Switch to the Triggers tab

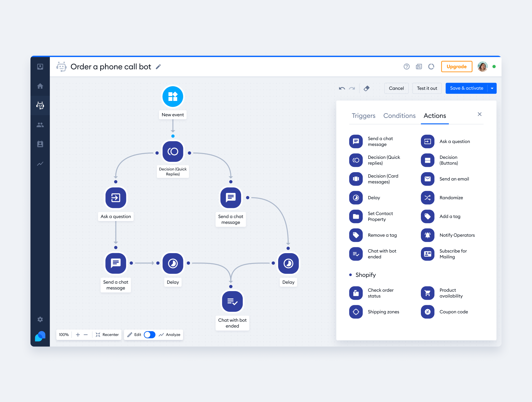tap(363, 116)
